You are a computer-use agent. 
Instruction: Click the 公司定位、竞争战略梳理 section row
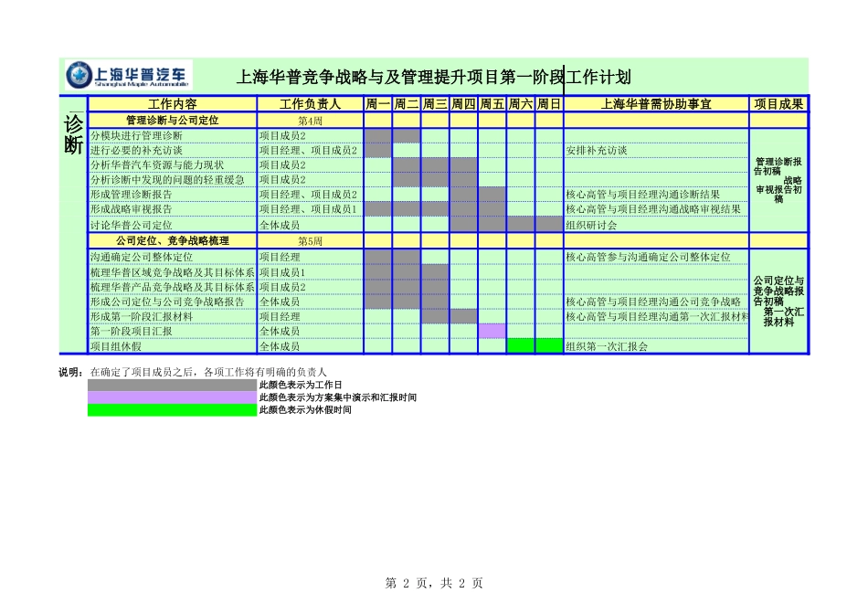click(172, 241)
